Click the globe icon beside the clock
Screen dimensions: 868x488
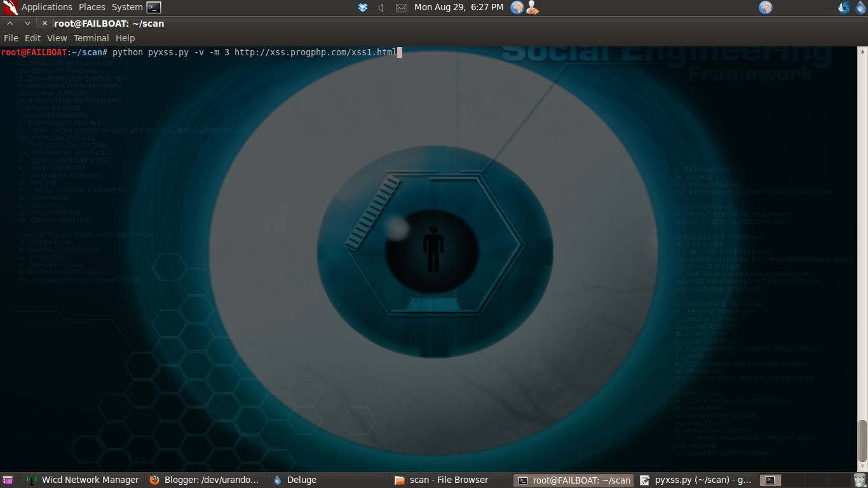[x=517, y=8]
